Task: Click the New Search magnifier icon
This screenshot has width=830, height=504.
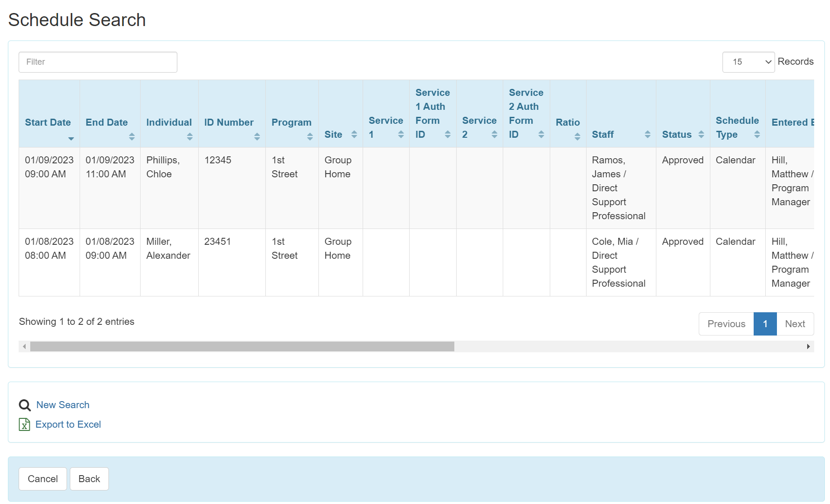Action: pyautogui.click(x=24, y=405)
